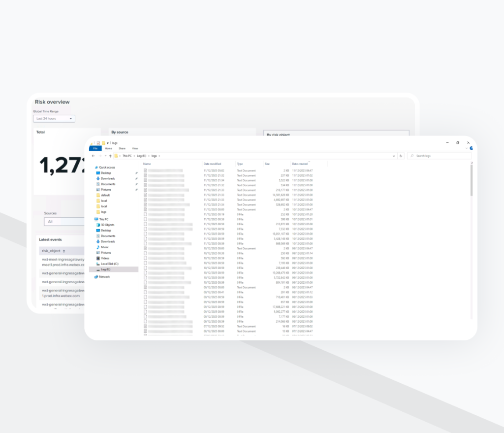Viewport: 504px width, 433px height.
Task: Click into the Search logs field
Action: 440,156
